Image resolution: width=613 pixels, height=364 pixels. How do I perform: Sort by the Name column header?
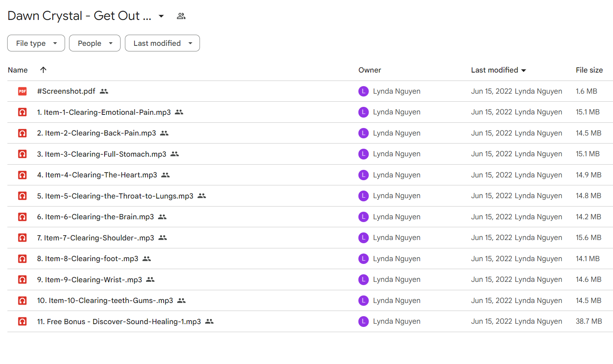click(x=18, y=70)
